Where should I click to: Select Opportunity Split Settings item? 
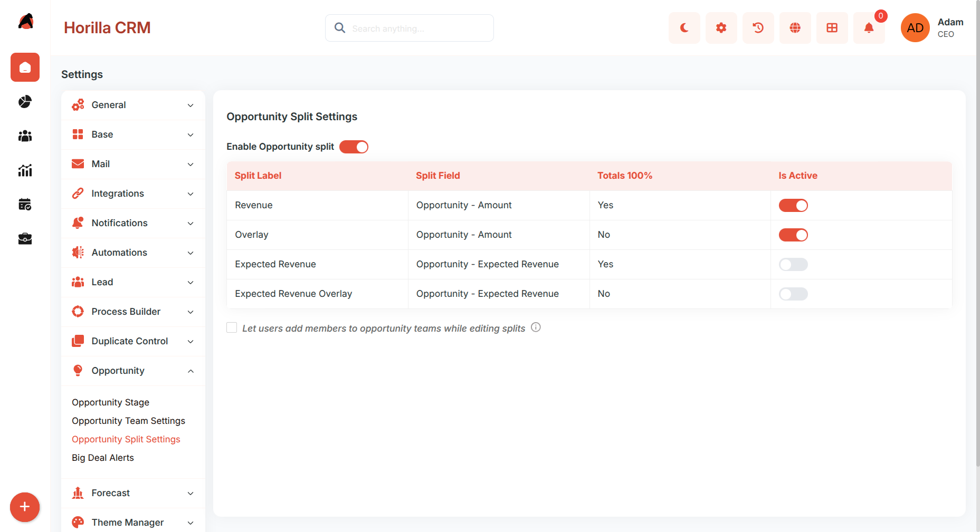pos(126,439)
